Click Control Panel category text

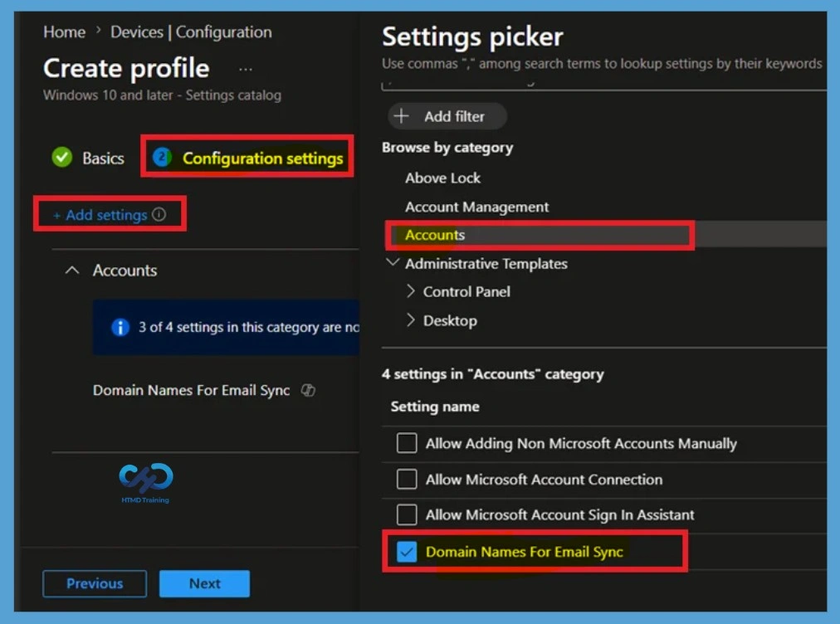[x=466, y=291]
